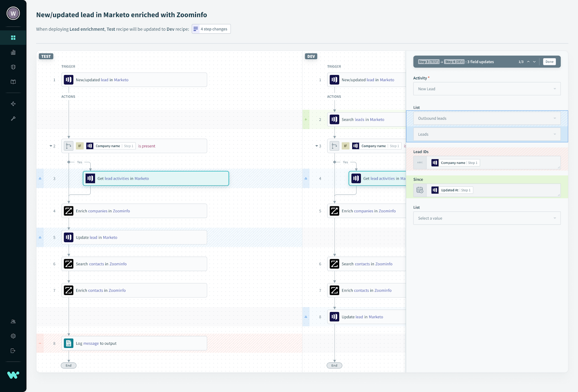Click the plus added marker at DEV step 2
Viewport: 578px width, 392px height.
click(x=306, y=119)
